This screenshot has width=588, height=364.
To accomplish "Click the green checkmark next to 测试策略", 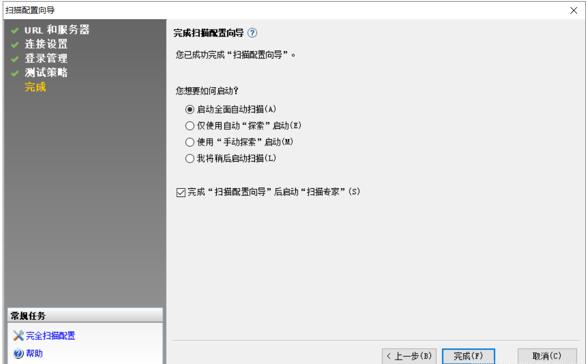I will (x=15, y=73).
